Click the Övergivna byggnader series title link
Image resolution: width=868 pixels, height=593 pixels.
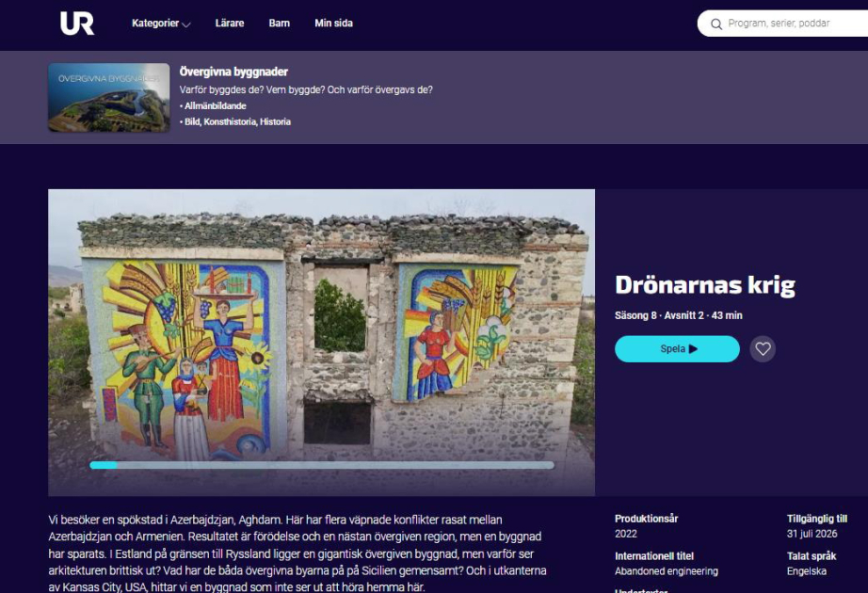coord(233,72)
